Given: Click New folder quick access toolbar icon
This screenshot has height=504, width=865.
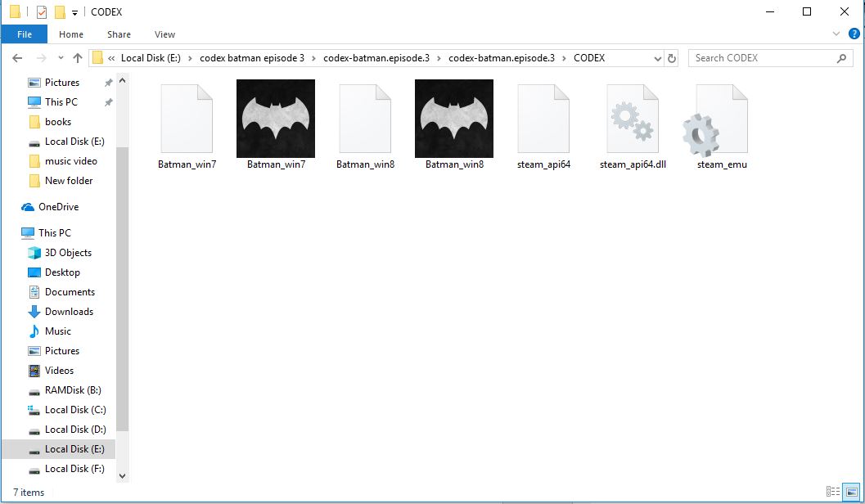Looking at the screenshot, I should [60, 11].
